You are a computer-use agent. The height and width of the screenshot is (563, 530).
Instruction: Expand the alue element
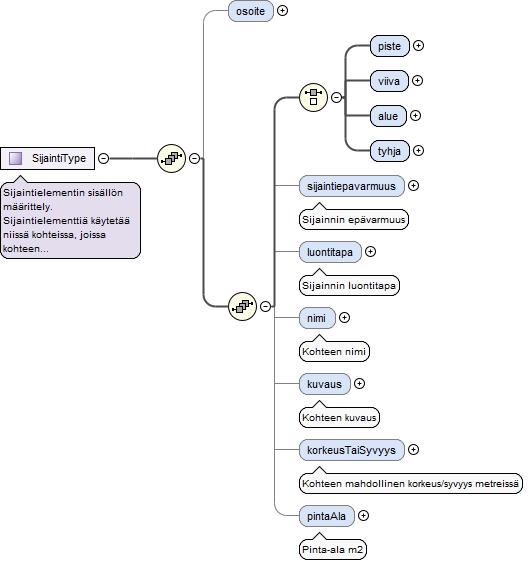tap(415, 116)
